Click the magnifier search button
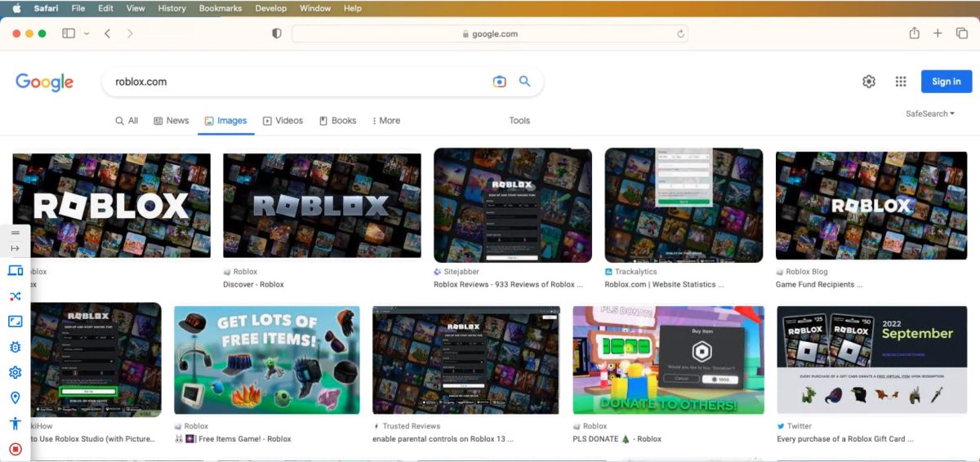 (x=525, y=82)
